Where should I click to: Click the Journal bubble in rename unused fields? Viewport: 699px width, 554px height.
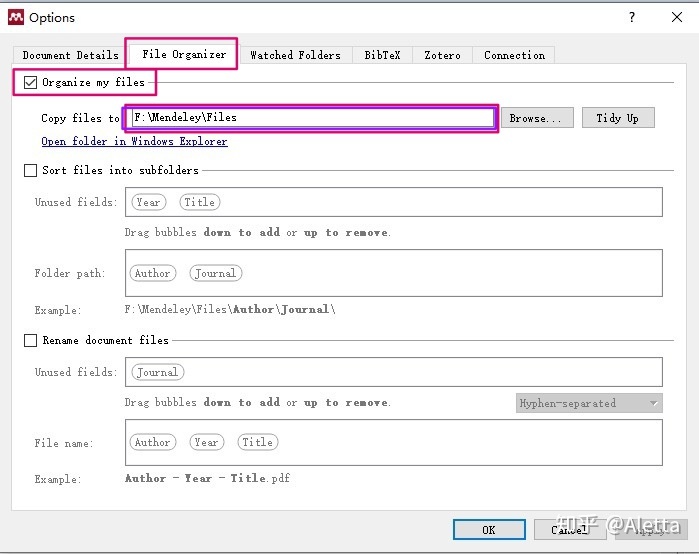[x=158, y=372]
